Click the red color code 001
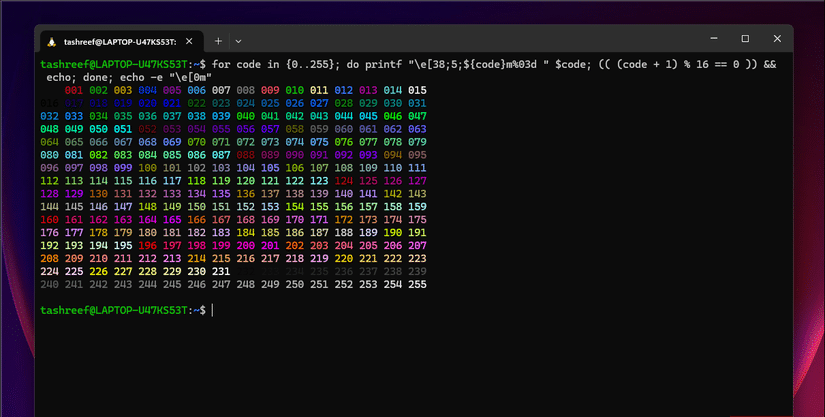Image resolution: width=825 pixels, height=417 pixels. (74, 90)
